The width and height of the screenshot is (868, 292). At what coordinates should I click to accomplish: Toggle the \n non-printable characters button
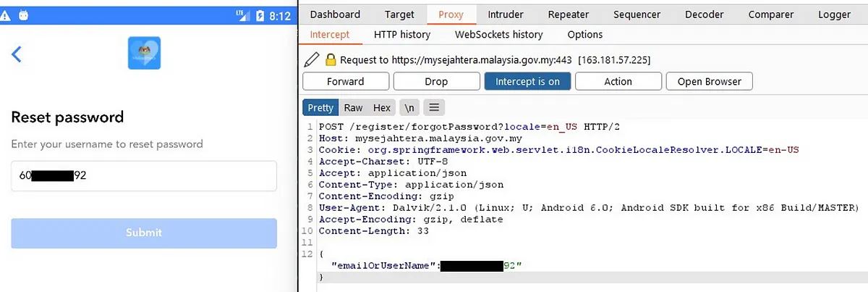(409, 107)
